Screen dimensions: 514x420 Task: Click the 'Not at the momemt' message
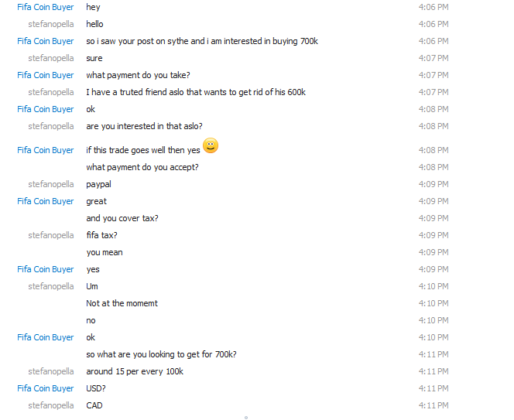coord(122,303)
